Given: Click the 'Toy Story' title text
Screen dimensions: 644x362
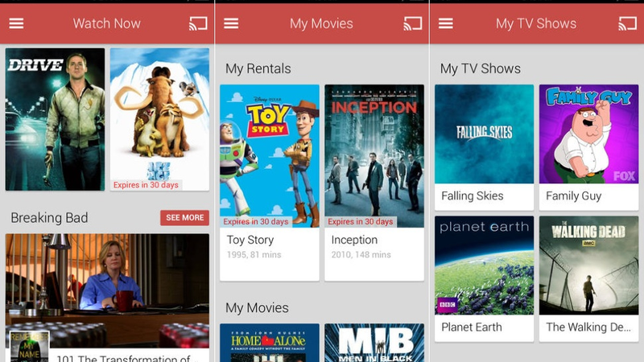Looking at the screenshot, I should click(250, 240).
